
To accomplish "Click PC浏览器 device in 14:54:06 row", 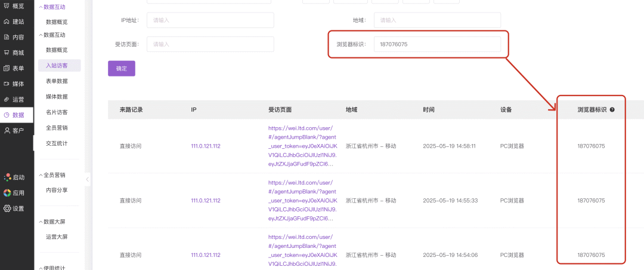I will [x=512, y=255].
